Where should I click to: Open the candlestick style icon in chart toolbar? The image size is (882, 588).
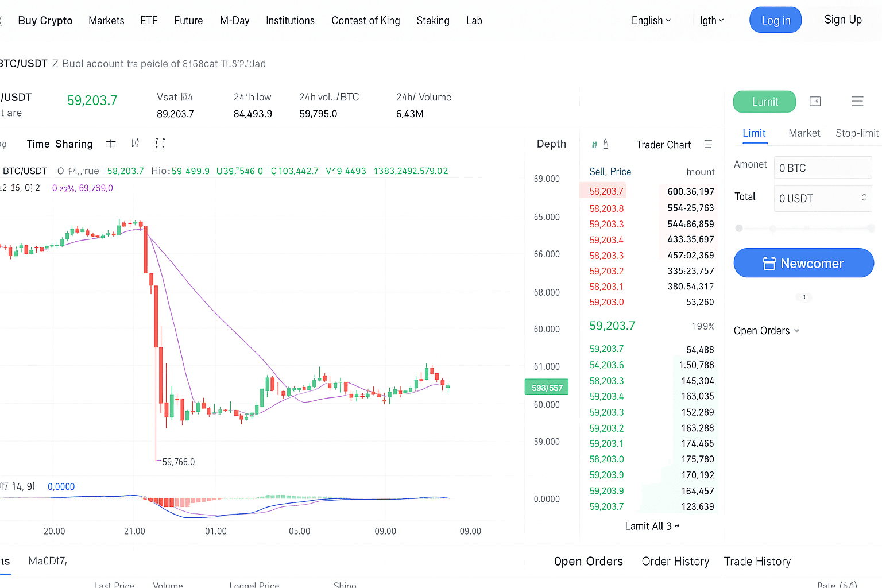(136, 143)
